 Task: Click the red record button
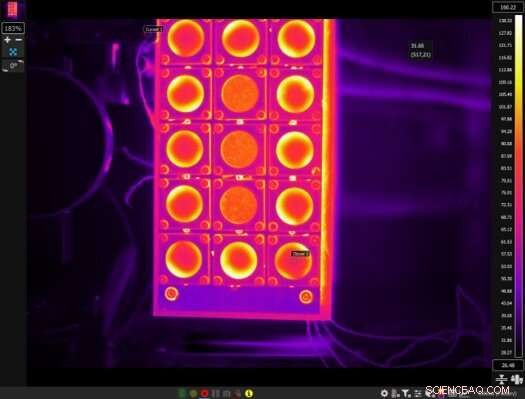point(205,393)
